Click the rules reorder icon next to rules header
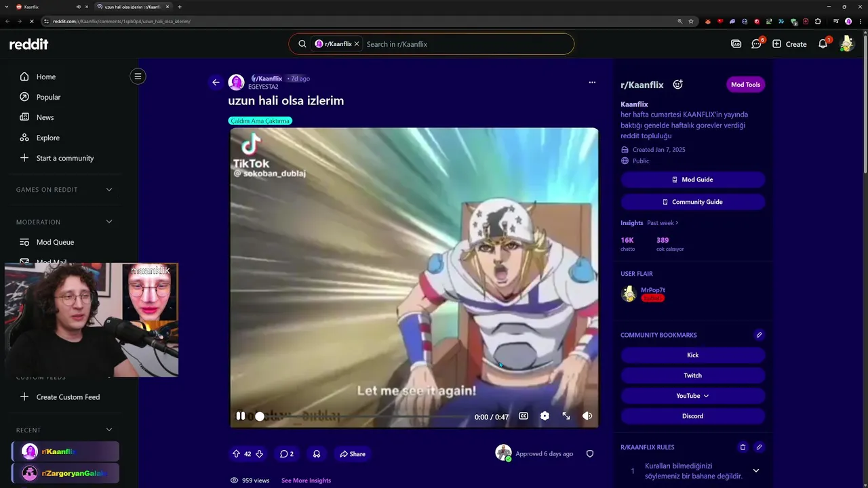868x488 pixels. [743, 447]
